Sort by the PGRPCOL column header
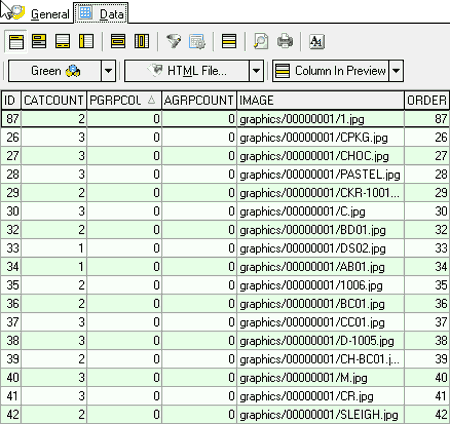 pos(124,100)
